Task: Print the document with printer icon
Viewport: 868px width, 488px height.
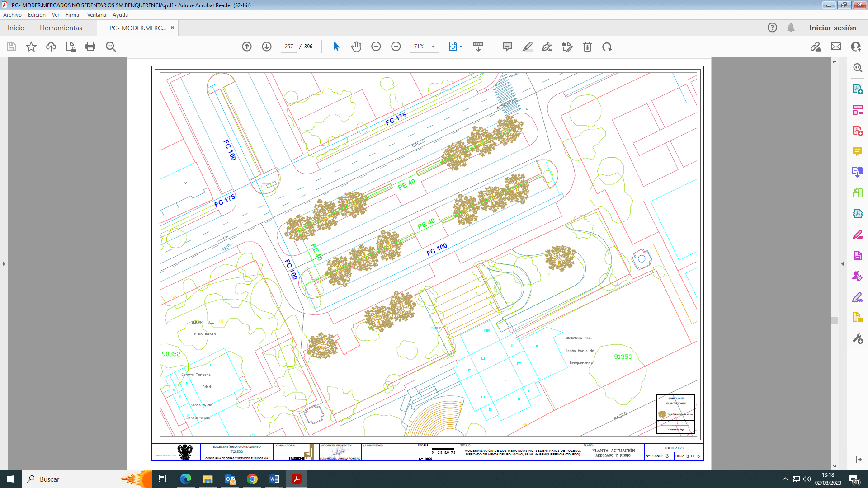Action: pos(90,47)
